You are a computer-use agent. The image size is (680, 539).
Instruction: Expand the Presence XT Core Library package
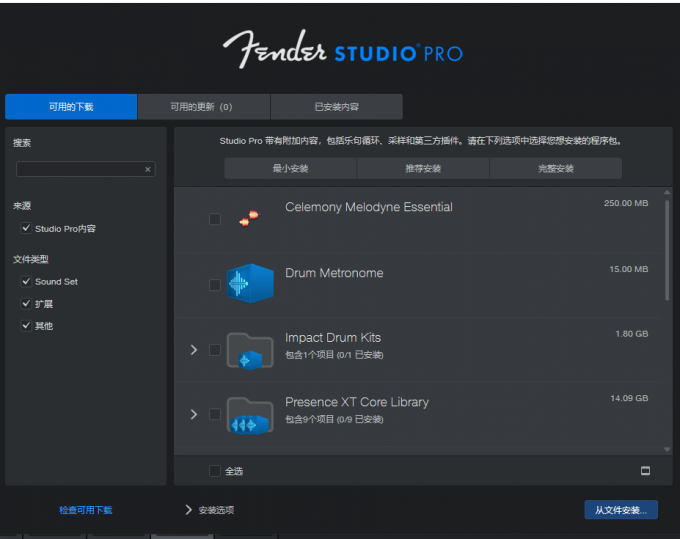coord(194,414)
